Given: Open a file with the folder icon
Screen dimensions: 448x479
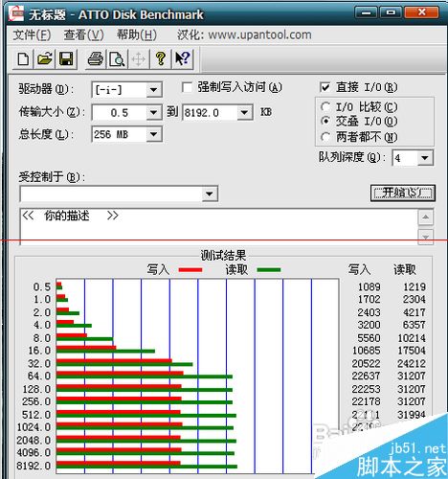Looking at the screenshot, I should click(45, 59).
